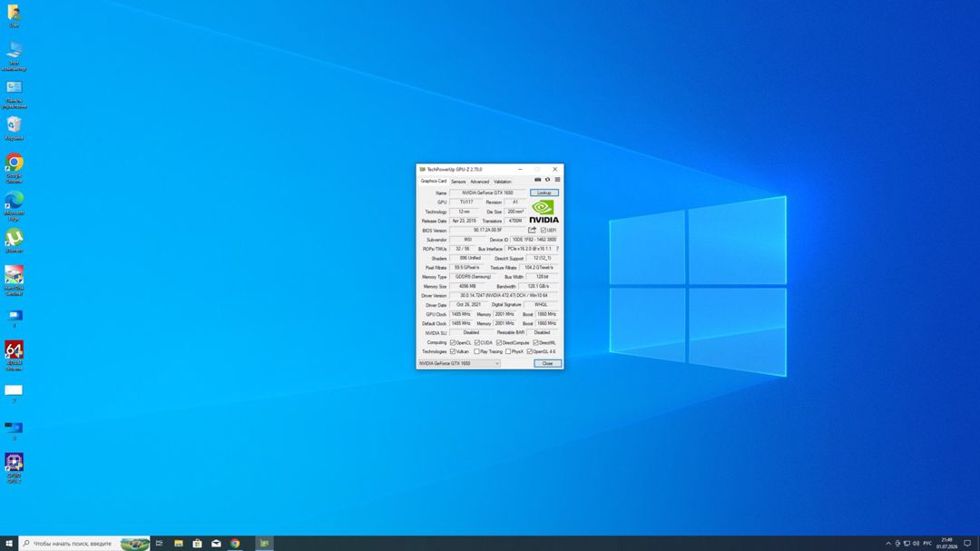Open the notification center on taskbar
This screenshot has width=980, height=551.
(967, 544)
